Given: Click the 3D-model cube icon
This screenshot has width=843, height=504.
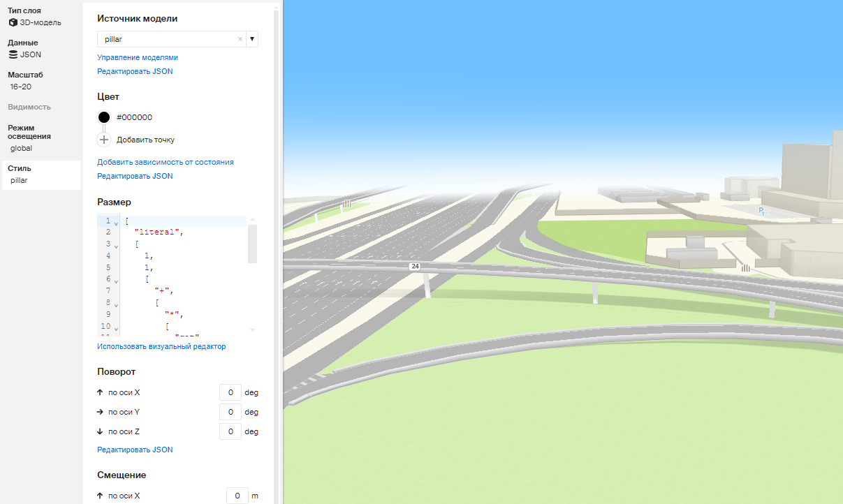Looking at the screenshot, I should pos(13,22).
